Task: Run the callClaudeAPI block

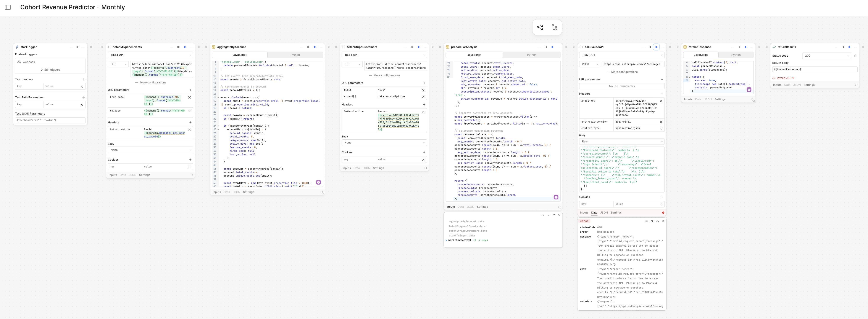Action: (x=656, y=47)
